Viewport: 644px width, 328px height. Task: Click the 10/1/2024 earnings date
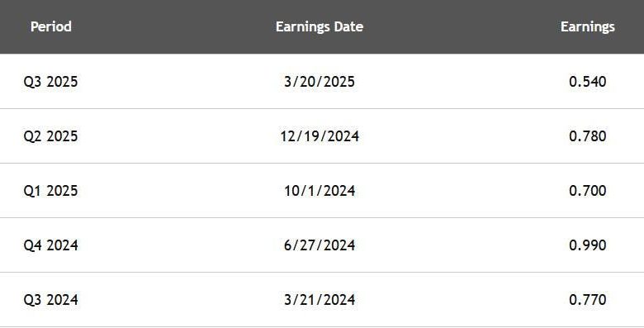point(320,191)
